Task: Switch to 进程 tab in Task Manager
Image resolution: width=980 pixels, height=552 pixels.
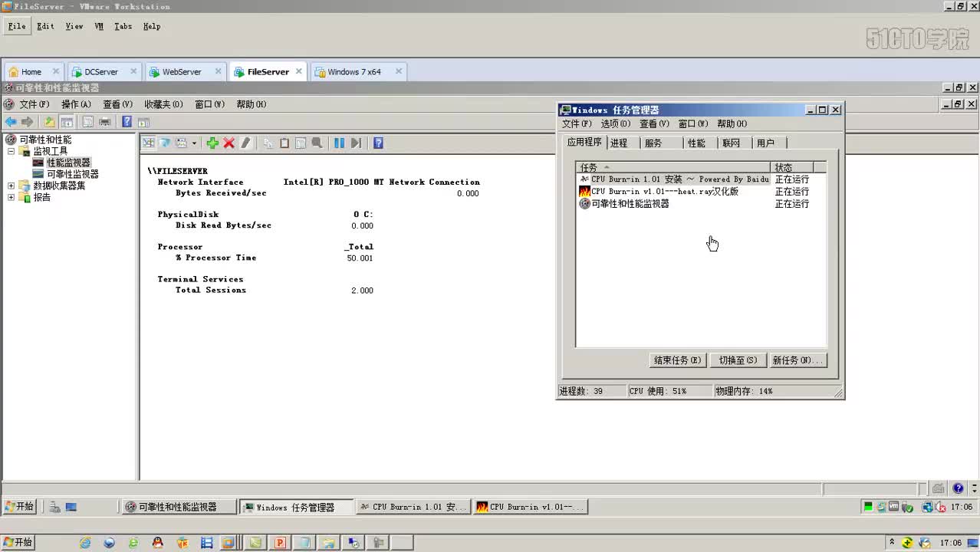Action: point(619,143)
